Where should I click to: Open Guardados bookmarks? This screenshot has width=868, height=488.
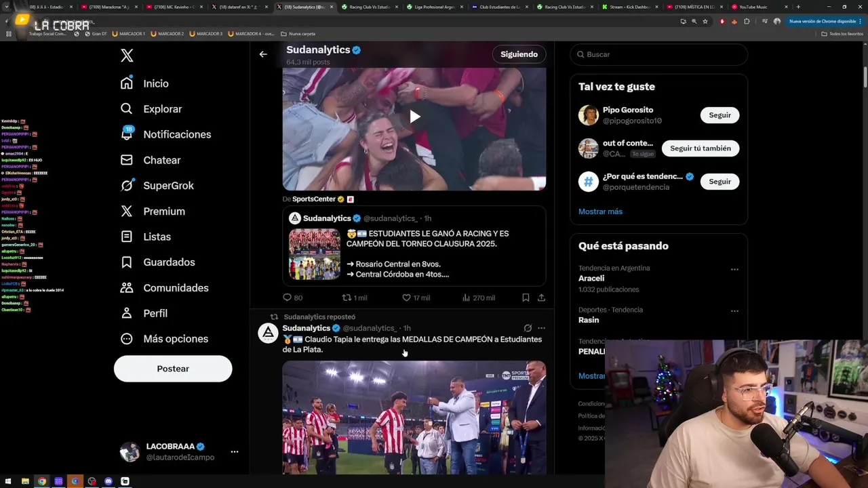[157, 262]
